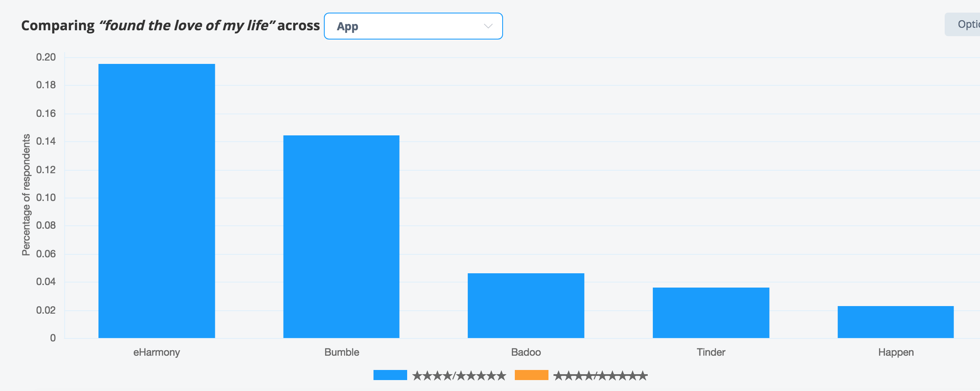Image resolution: width=980 pixels, height=391 pixels.
Task: Open the App comparison dropdown
Action: coord(413,26)
